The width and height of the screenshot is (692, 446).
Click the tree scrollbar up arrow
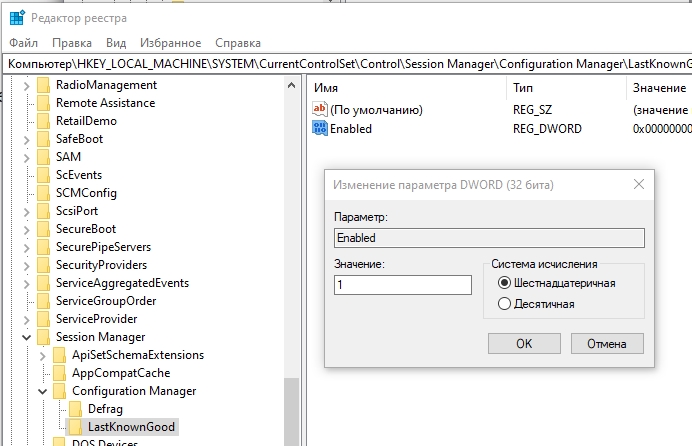[291, 85]
